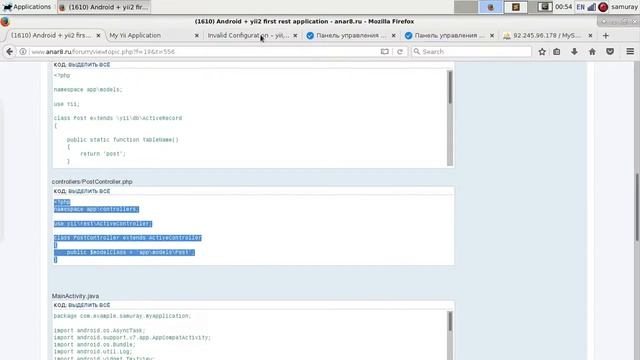Open the Applications menu in the panel
640x360 pixels.
[x=27, y=7]
